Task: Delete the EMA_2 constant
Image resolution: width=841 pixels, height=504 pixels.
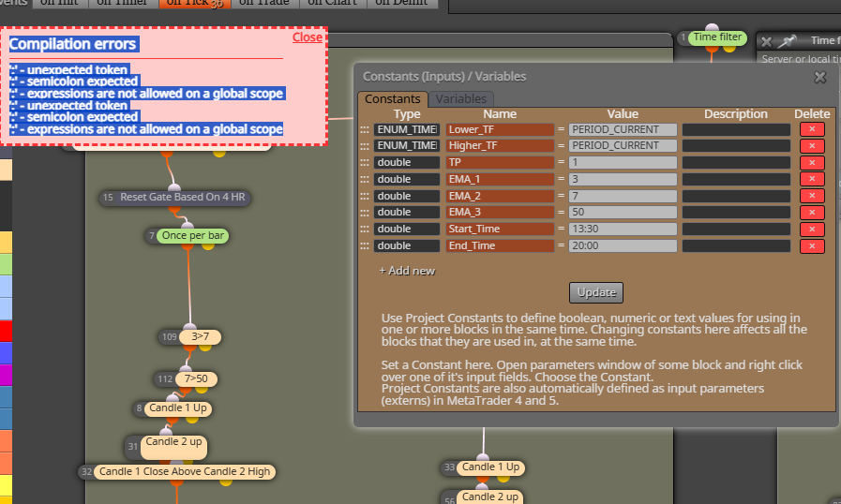Action: tap(812, 196)
